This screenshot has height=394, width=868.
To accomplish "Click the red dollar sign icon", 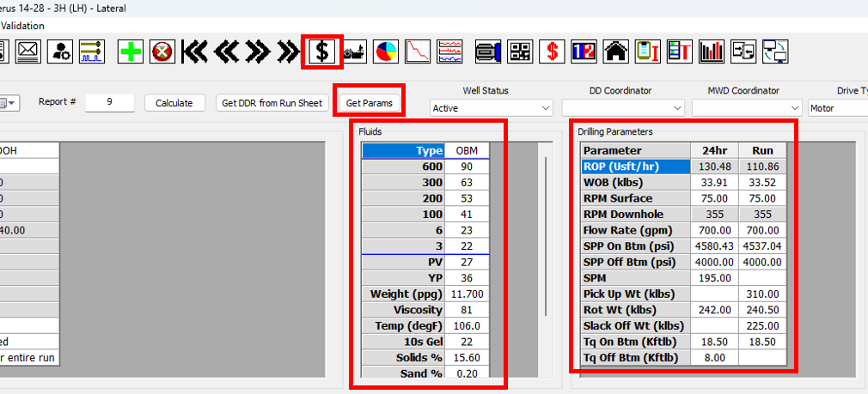I will [x=550, y=52].
